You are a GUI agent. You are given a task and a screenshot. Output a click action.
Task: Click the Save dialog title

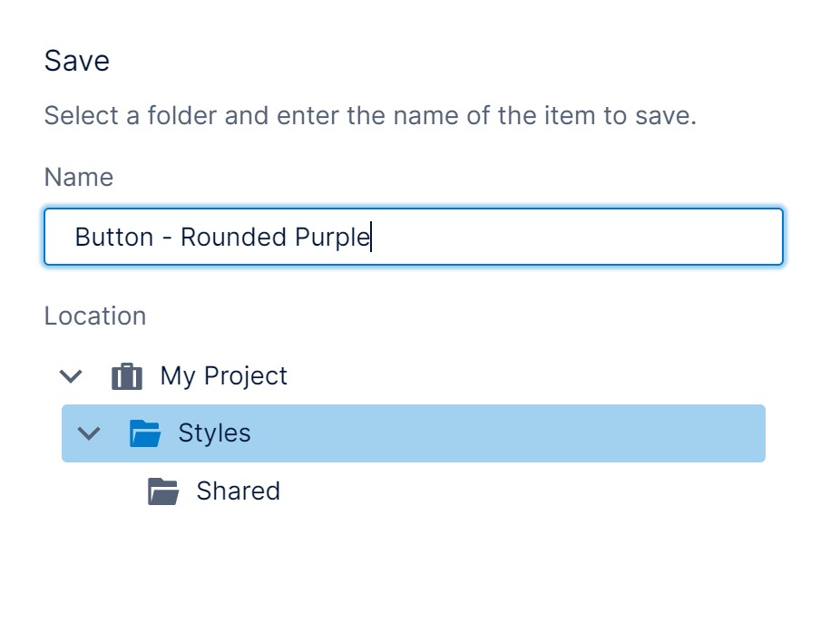click(x=76, y=60)
